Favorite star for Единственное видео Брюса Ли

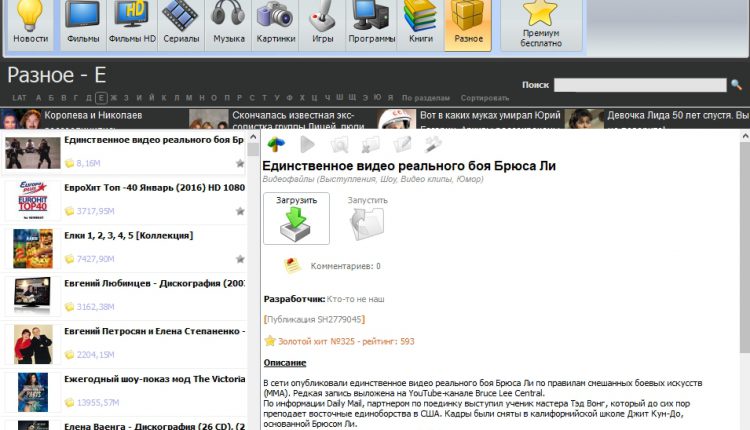click(x=240, y=164)
